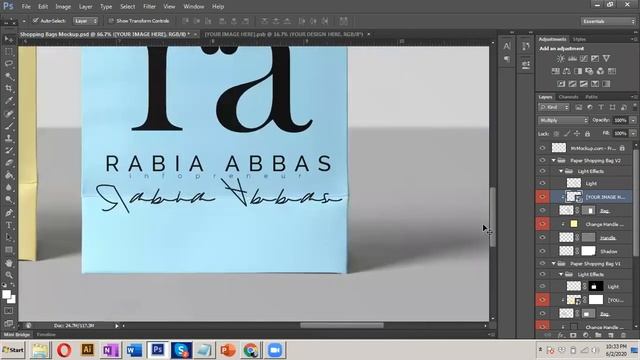Add a Vibrance adjustment

[x=607, y=59]
